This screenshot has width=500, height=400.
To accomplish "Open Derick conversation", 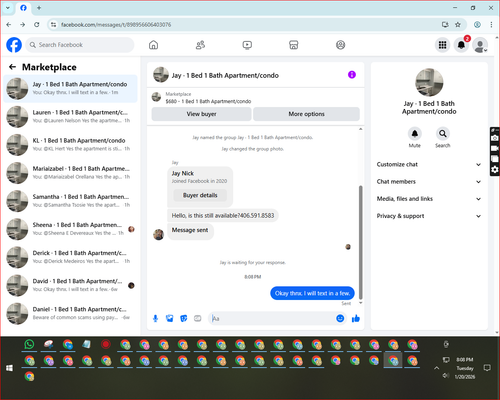I will click(x=70, y=257).
